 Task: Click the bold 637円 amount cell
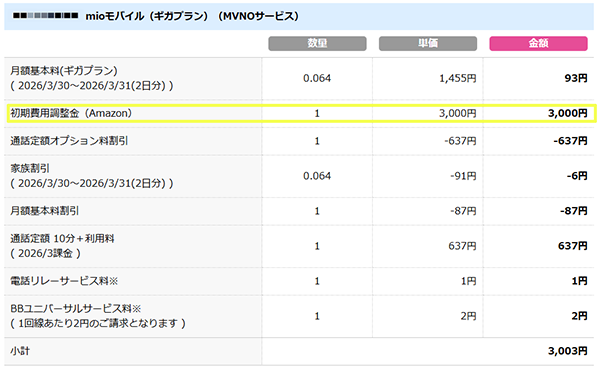point(572,246)
